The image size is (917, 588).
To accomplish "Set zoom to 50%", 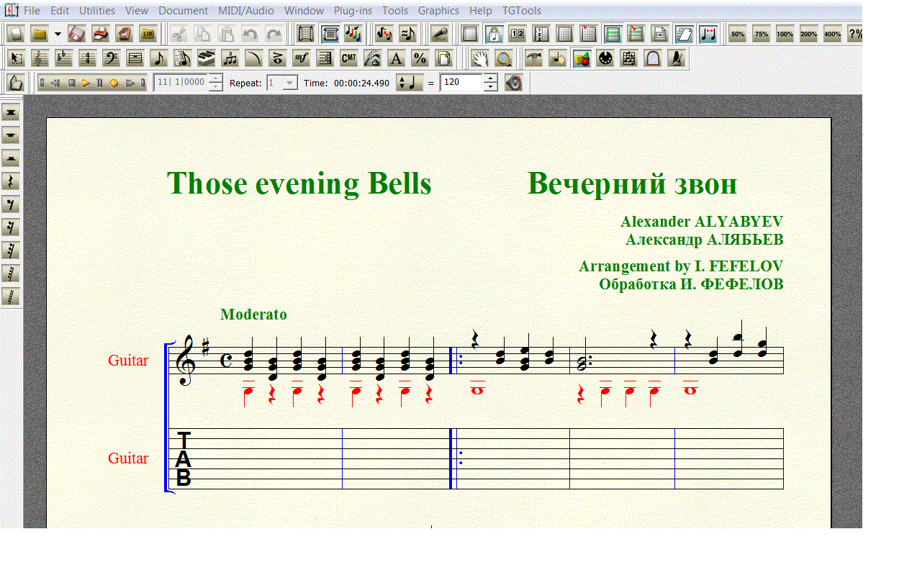I will (x=738, y=34).
